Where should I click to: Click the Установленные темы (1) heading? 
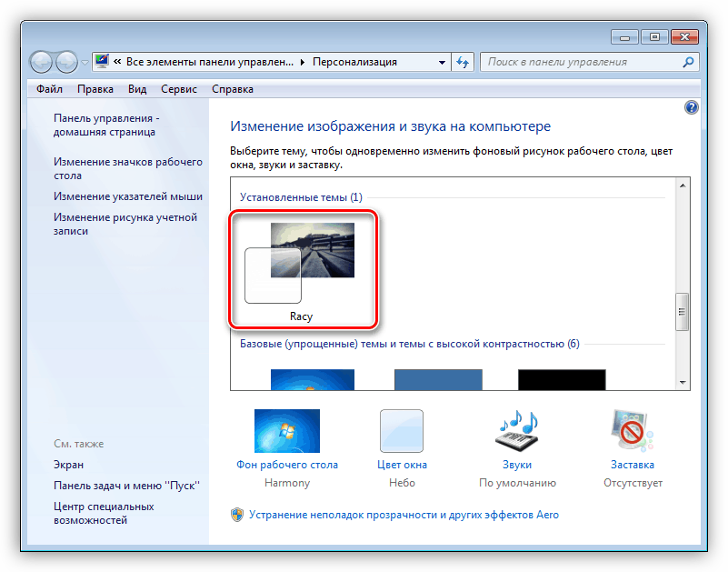pos(301,197)
